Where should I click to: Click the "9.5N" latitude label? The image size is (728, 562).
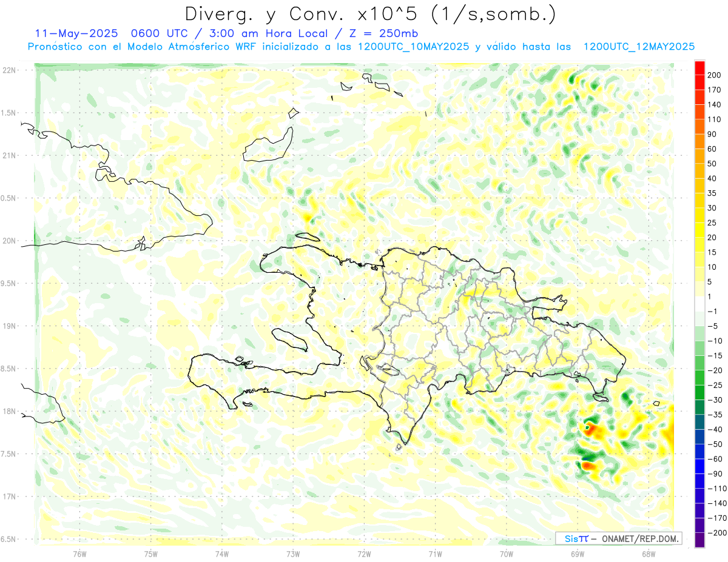coord(9,283)
